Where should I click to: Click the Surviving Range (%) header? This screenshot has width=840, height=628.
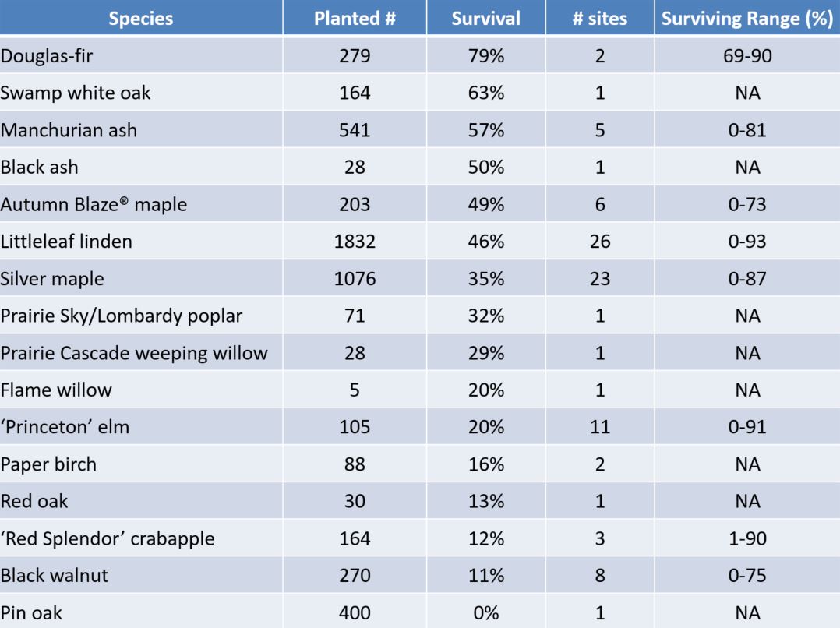coord(747,19)
